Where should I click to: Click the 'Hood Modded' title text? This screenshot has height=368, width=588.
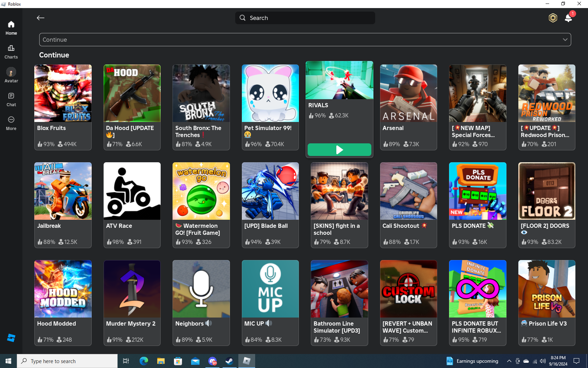point(56,323)
